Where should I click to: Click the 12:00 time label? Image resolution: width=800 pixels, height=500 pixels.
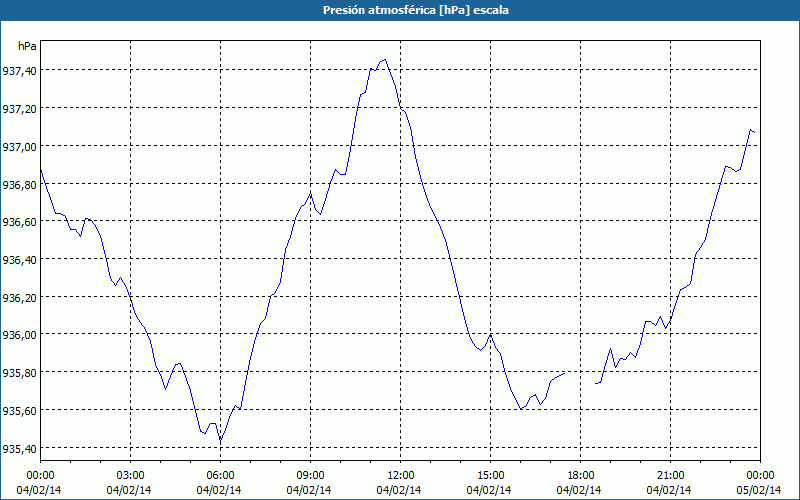401,476
